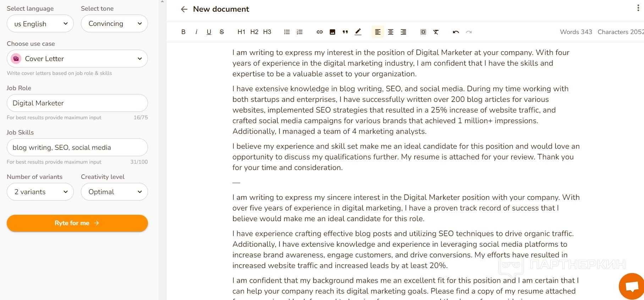This screenshot has width=644, height=300.
Task: Undo the last edit
Action: (456, 32)
